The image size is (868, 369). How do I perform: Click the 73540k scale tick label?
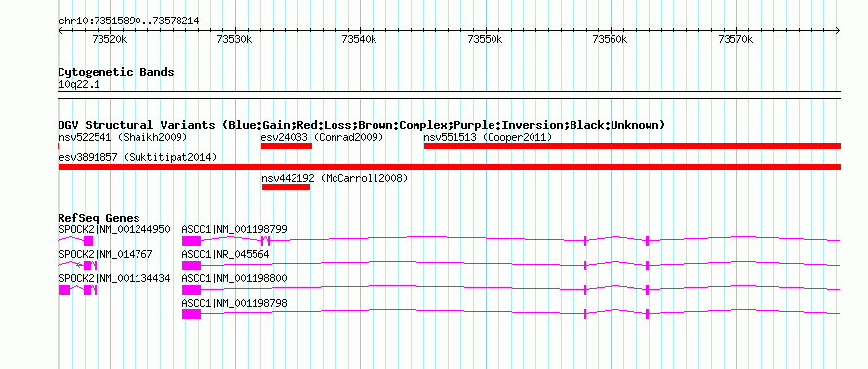click(359, 39)
